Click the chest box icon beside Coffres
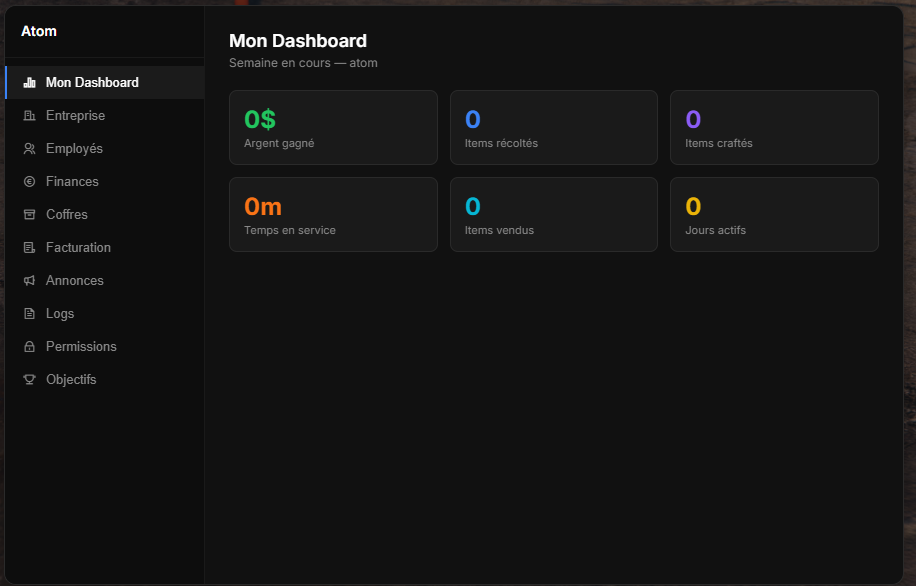Viewport: 916px width, 586px height. tap(29, 215)
